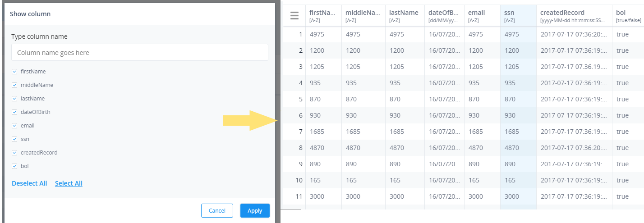Click the Select All link
This screenshot has height=223, width=644.
[69, 183]
